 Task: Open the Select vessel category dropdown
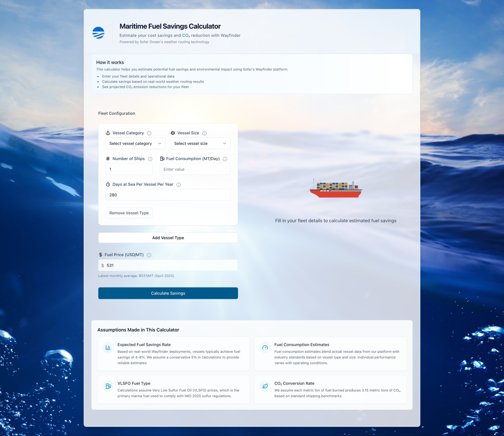pos(136,144)
